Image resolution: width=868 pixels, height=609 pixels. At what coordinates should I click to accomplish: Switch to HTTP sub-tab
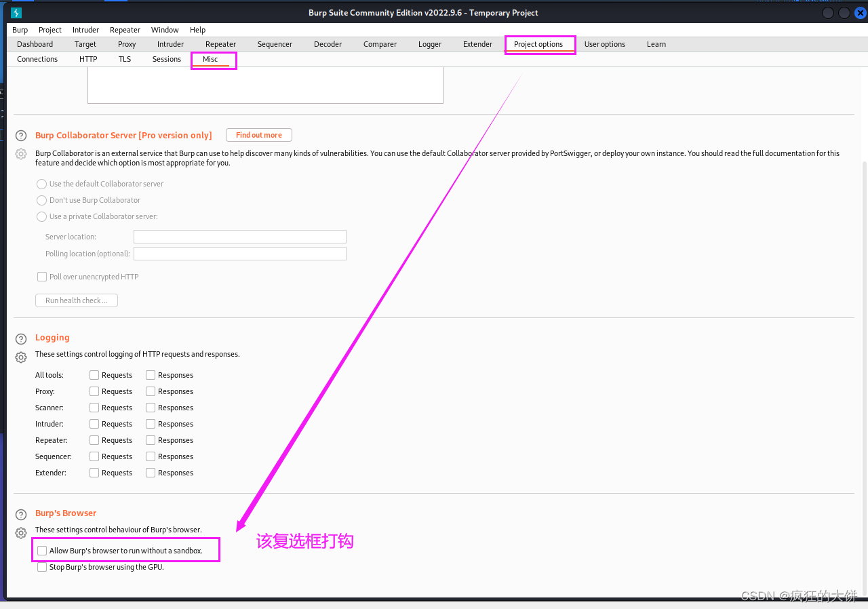(x=88, y=59)
